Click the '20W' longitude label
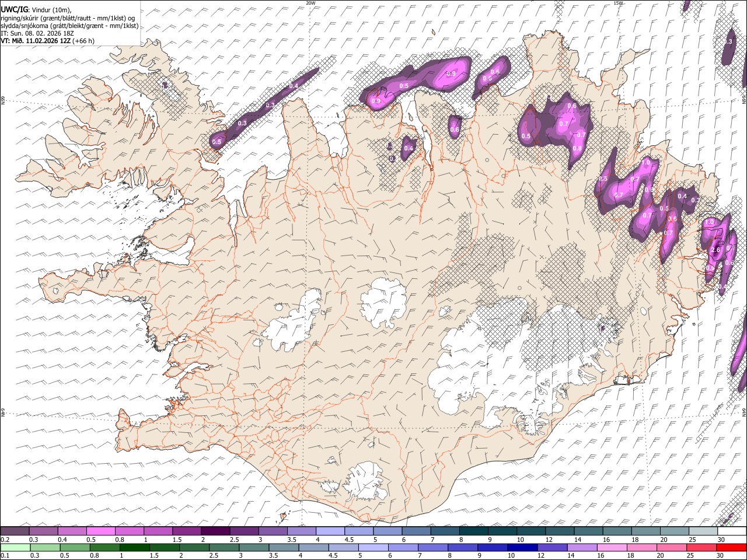The height and width of the screenshot is (560, 747). pos(310,3)
